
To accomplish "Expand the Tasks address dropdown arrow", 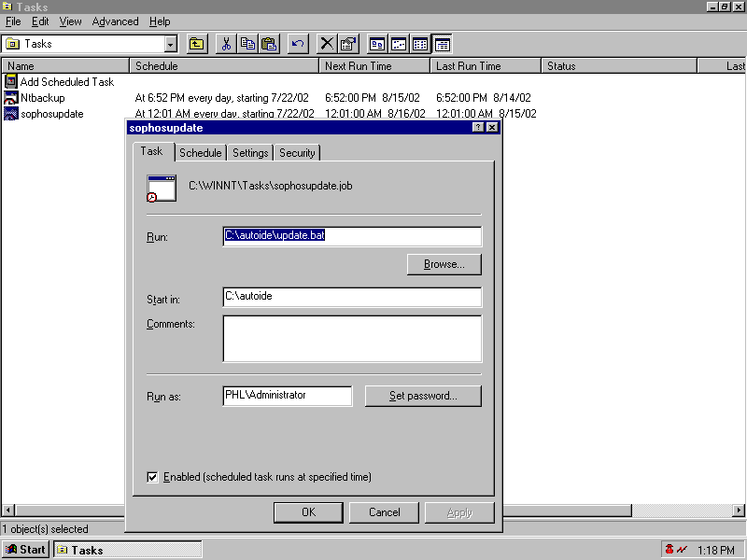I will tap(171, 44).
